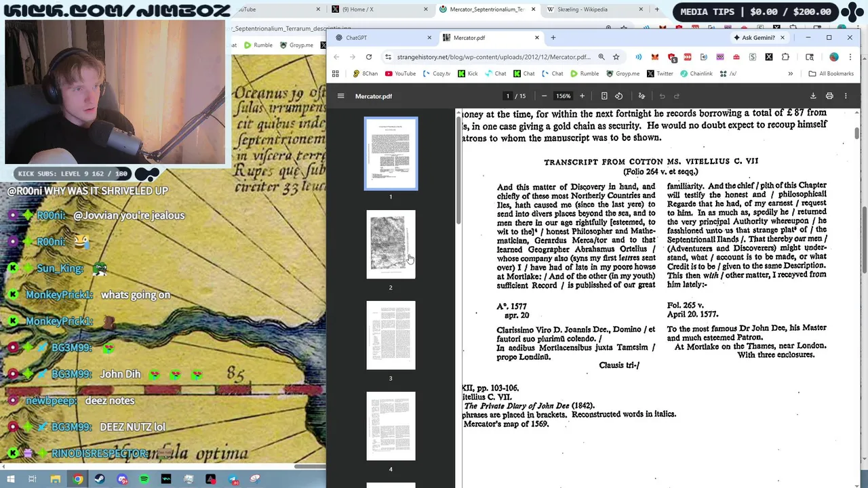Go back in the front browser window
Image resolution: width=868 pixels, height=488 pixels.
336,57
